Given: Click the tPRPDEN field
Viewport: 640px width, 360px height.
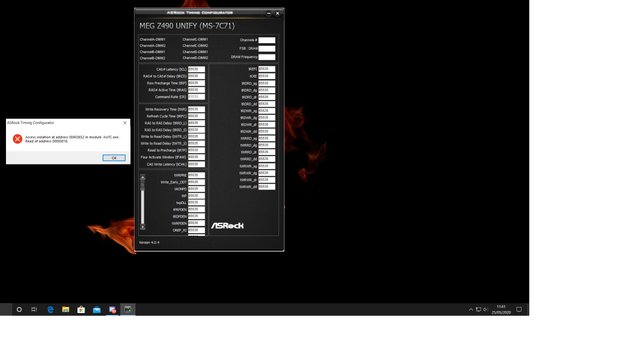Looking at the screenshot, I should [196, 209].
